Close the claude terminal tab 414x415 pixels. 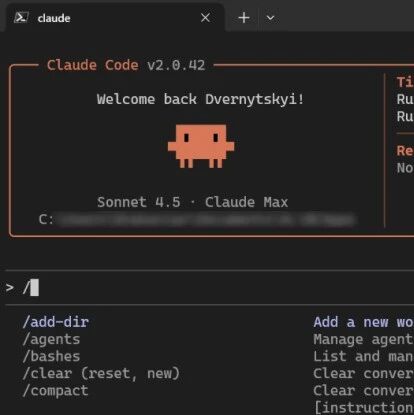tap(205, 18)
